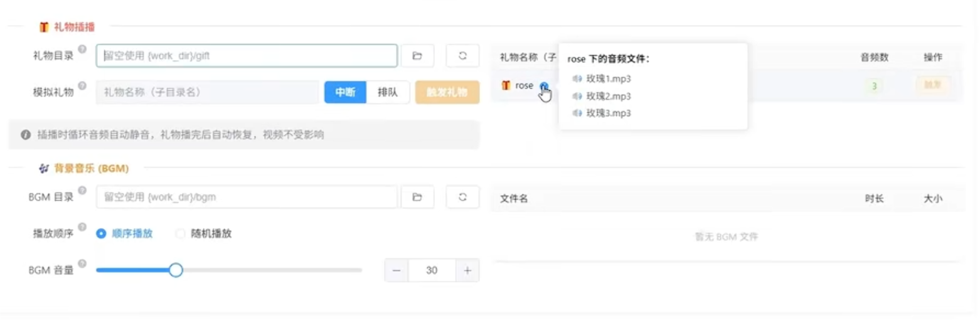Click the 礼物名称 column header
This screenshot has width=980, height=320.
coord(528,57)
